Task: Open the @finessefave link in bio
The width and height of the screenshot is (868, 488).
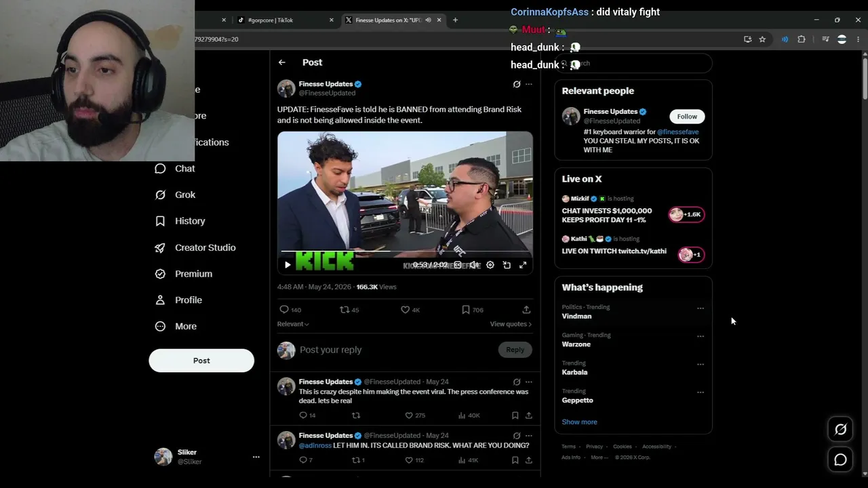Action: [678, 132]
